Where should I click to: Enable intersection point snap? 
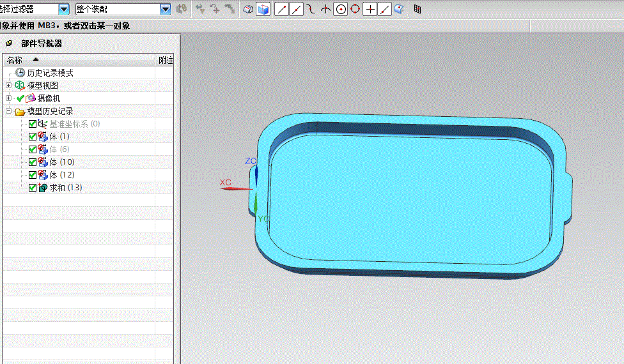pyautogui.click(x=325, y=9)
